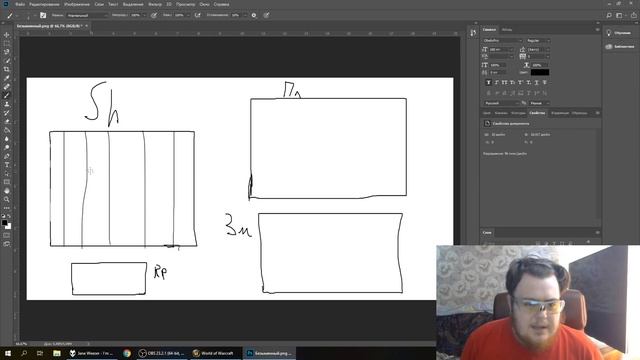Open the Фильтр menu
Viewport: 640px width, 360px height.
pos(155,4)
